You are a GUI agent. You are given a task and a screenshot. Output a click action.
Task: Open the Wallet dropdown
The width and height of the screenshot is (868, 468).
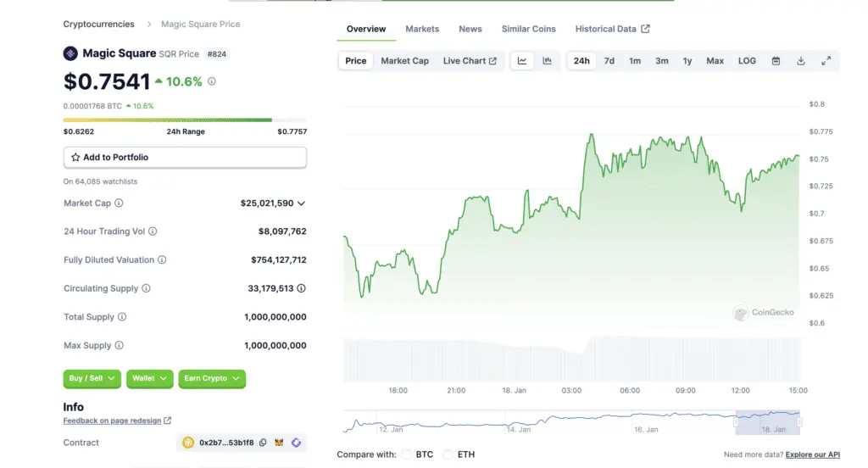click(x=149, y=378)
